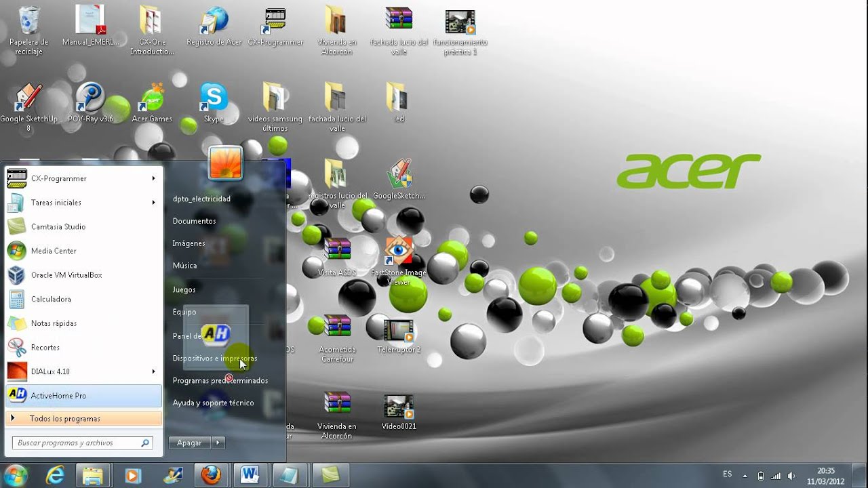Open Calculadora from Start menu
Screen dimensions: 868x488
pyautogui.click(x=84, y=299)
